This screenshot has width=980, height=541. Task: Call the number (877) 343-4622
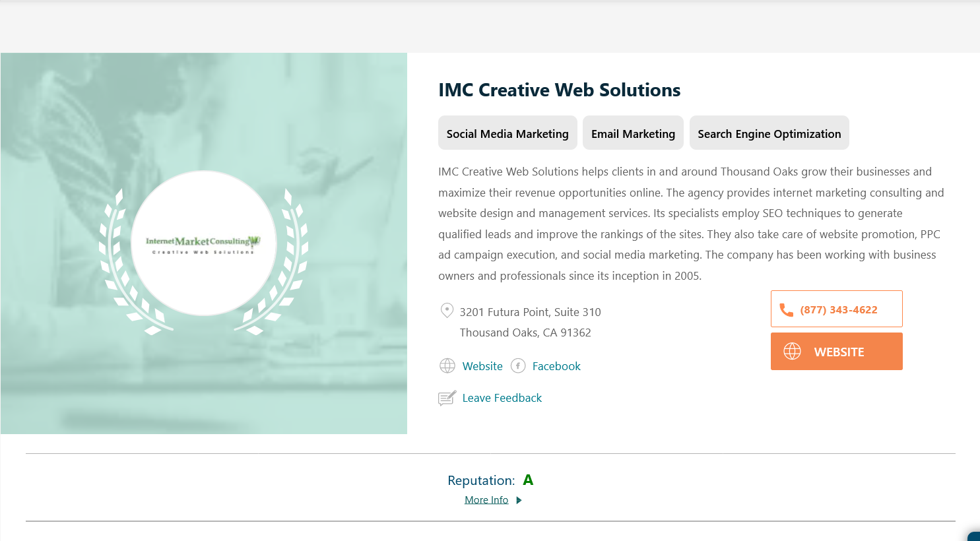[836, 309]
